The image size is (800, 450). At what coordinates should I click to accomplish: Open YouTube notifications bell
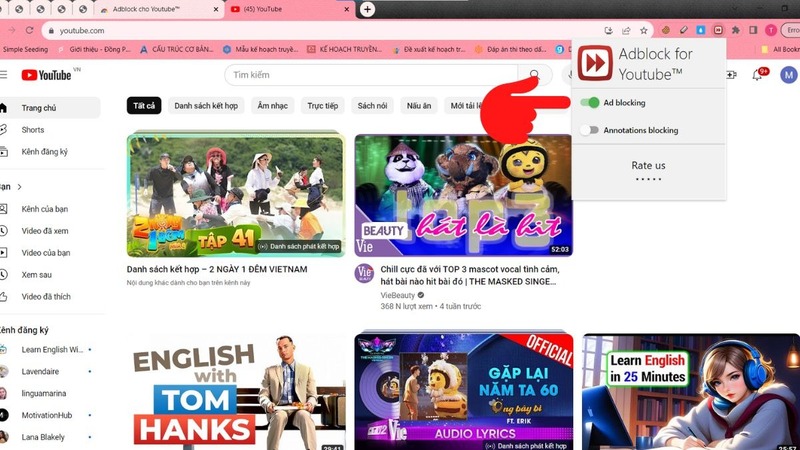758,75
